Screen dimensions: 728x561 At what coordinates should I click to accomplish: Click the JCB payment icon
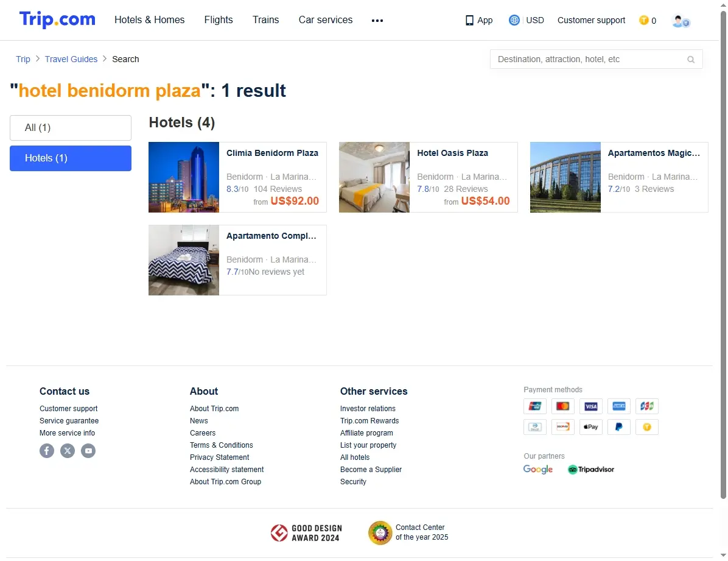click(x=647, y=406)
